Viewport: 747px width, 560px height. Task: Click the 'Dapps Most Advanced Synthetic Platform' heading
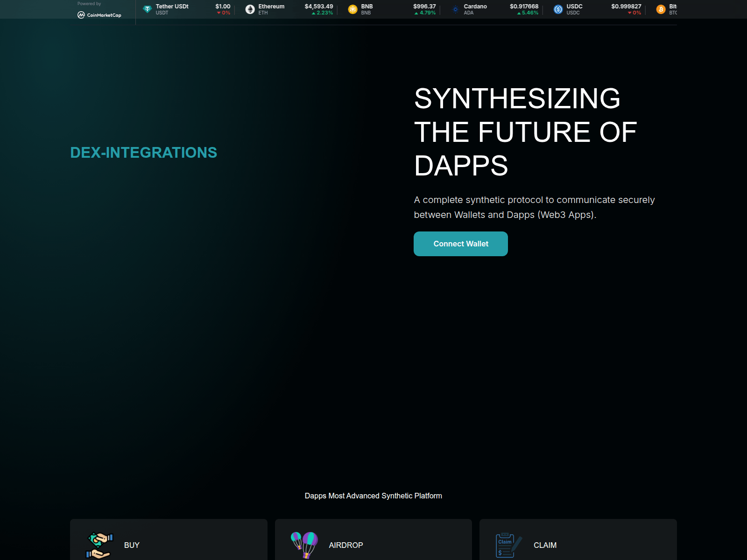(373, 496)
